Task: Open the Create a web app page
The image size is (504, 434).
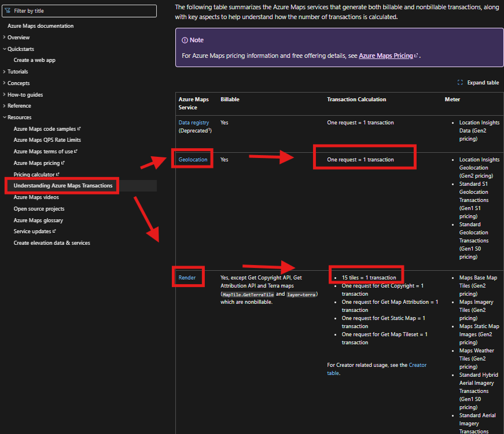Action: pos(34,60)
